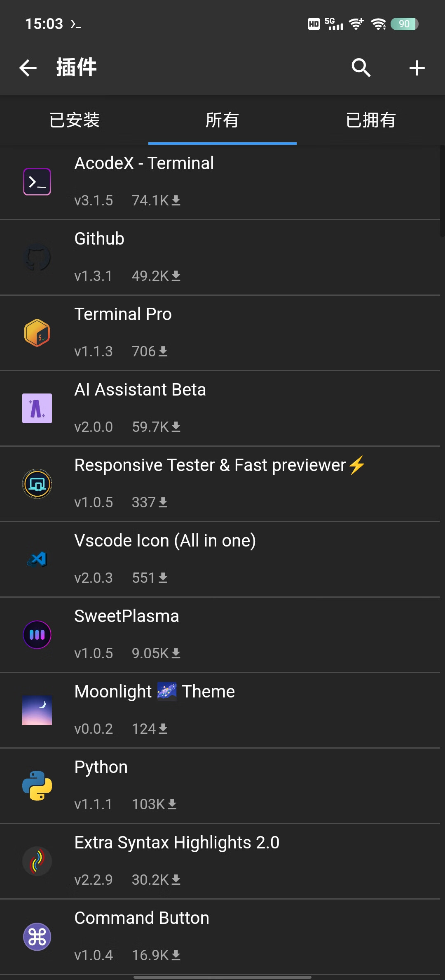Tap the Terminal Pro hexagon icon
The width and height of the screenshot is (445, 980).
(37, 333)
